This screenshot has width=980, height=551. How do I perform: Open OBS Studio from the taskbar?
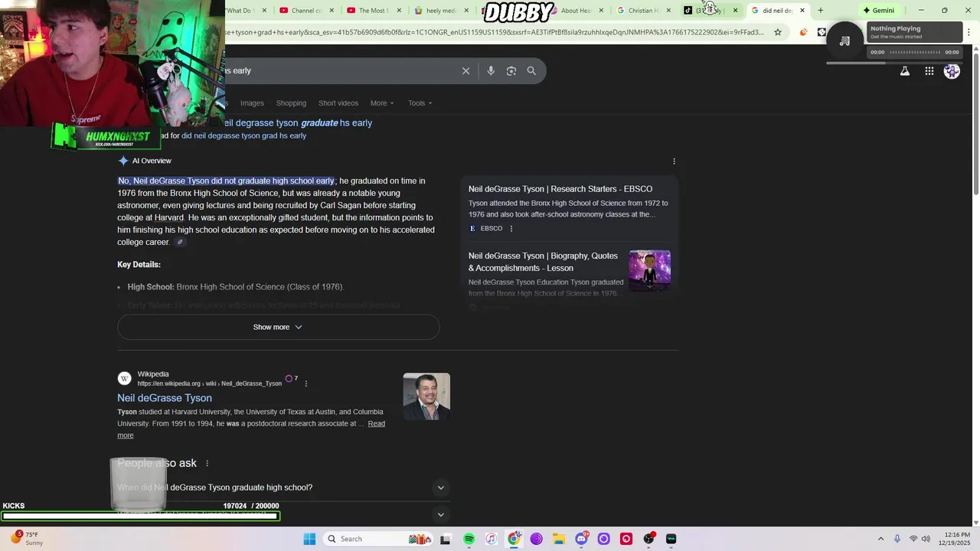pos(649,539)
